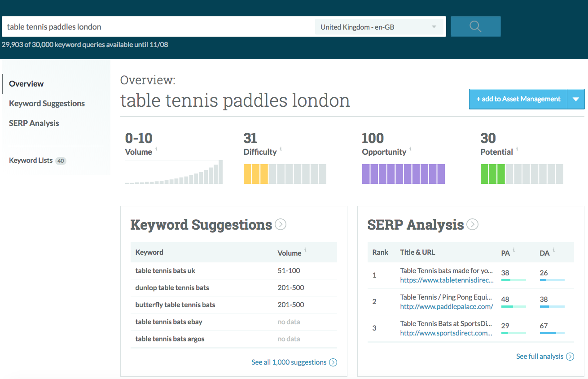This screenshot has width=588, height=379.
Task: Click the info icon next to PA column
Action: (514, 250)
